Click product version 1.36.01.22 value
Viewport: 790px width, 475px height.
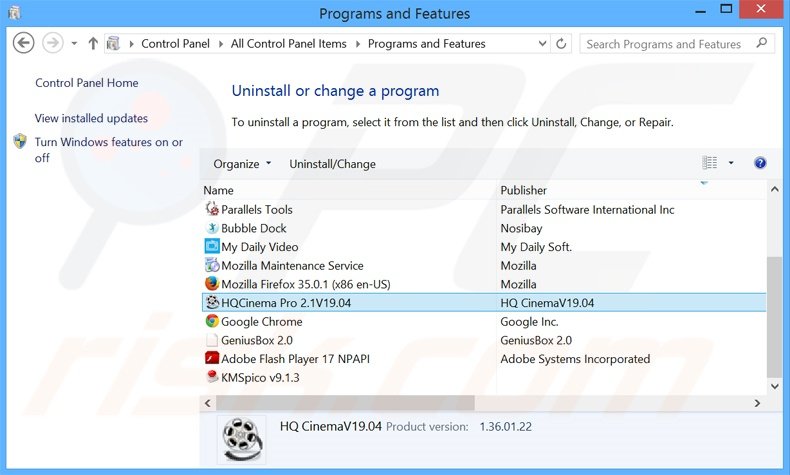[505, 427]
